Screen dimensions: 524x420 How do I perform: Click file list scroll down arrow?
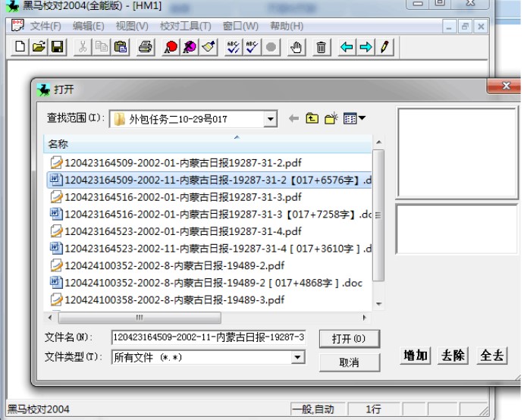tap(378, 304)
